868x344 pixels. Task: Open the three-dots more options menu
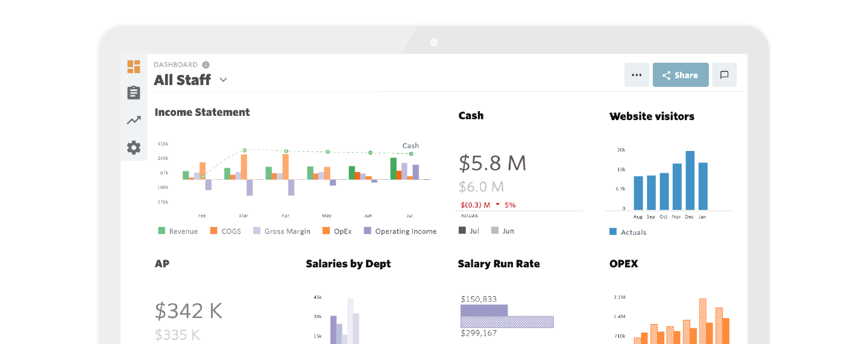(637, 75)
